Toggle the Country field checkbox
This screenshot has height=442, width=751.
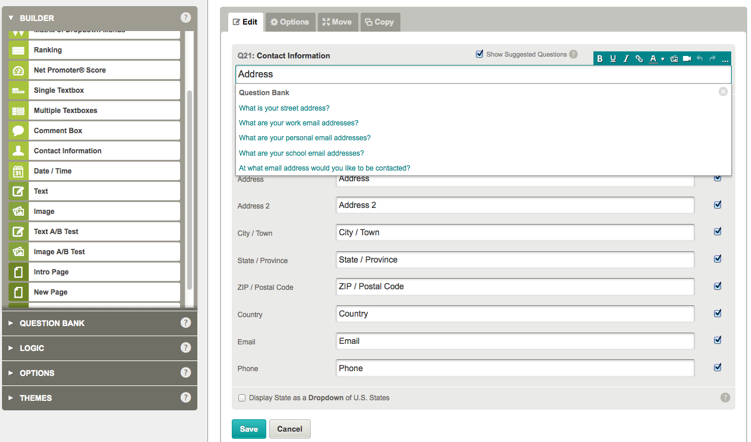pyautogui.click(x=717, y=314)
